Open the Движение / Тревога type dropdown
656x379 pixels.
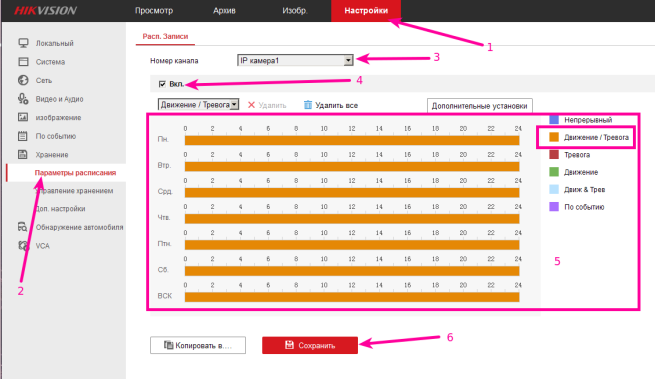pos(198,105)
